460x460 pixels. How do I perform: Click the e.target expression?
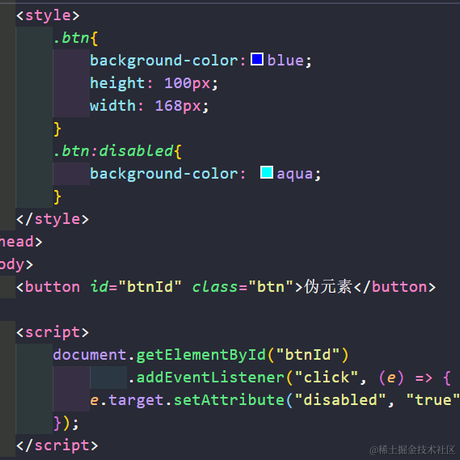127,400
